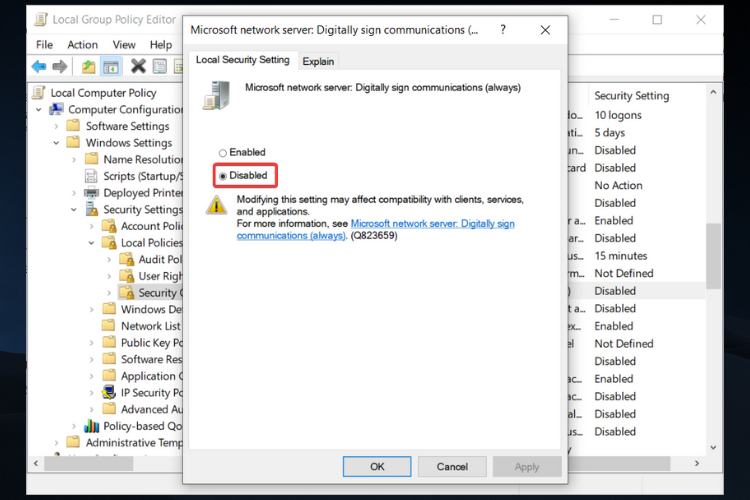The height and width of the screenshot is (500, 750).
Task: Click the Deployed Printers printer icon
Action: (91, 193)
